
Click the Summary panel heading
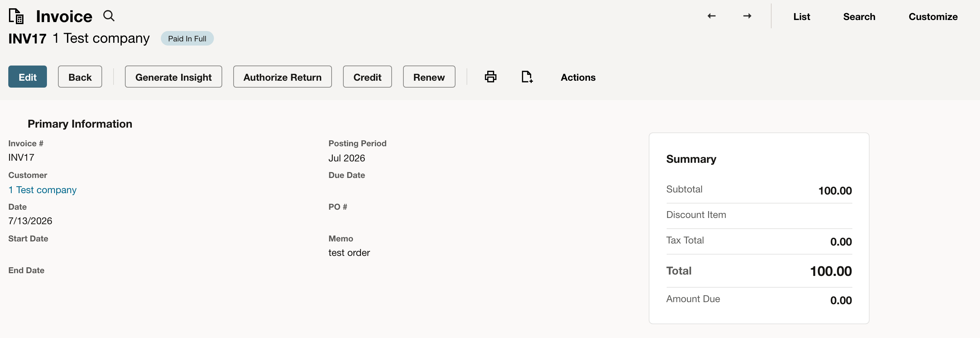tap(691, 159)
